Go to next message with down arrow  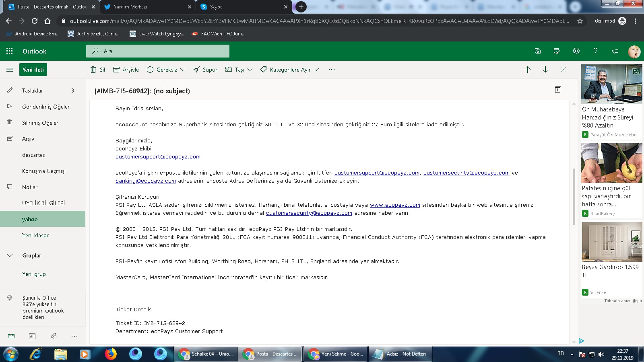(x=545, y=70)
